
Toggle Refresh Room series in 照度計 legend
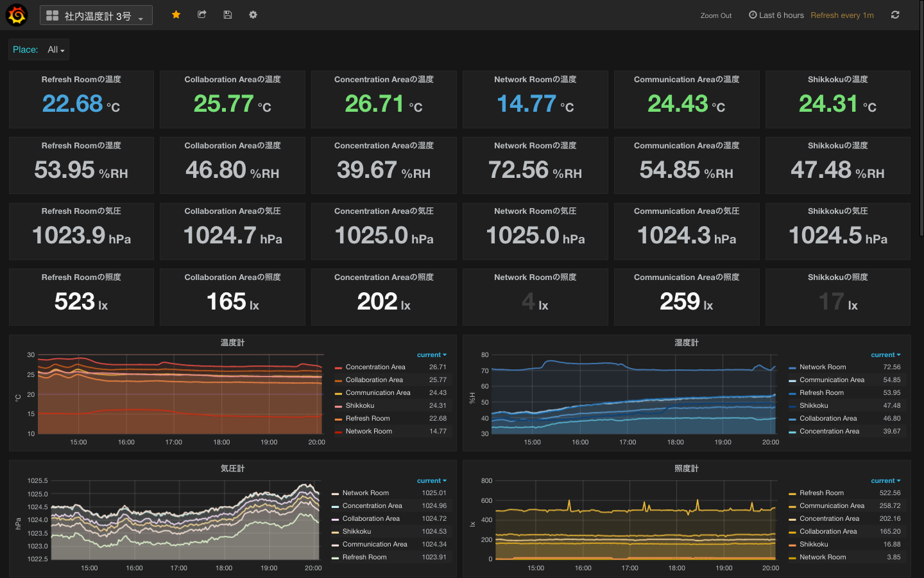pos(821,493)
